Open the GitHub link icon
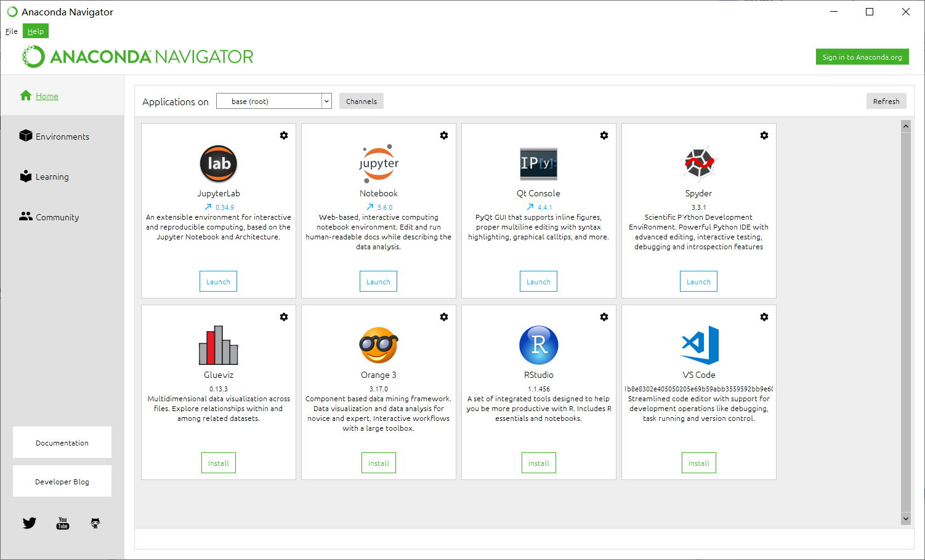 point(95,523)
